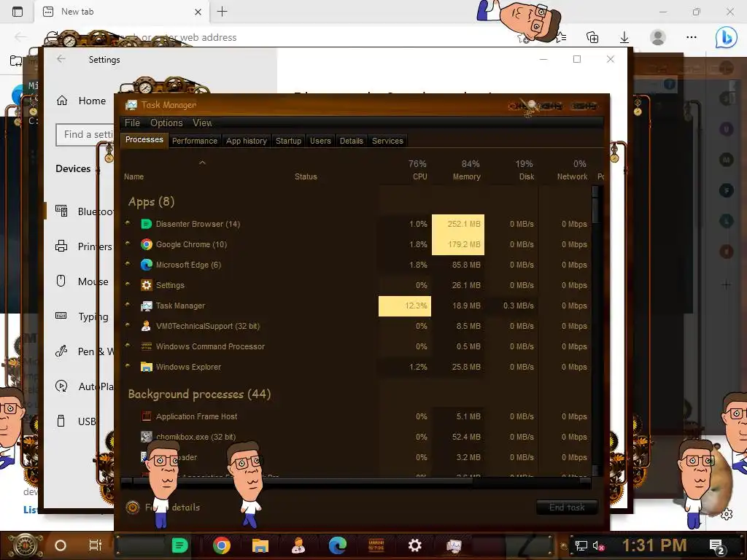Open Task Manager icon on the taskbar
This screenshot has width=747, height=560.
(x=454, y=545)
